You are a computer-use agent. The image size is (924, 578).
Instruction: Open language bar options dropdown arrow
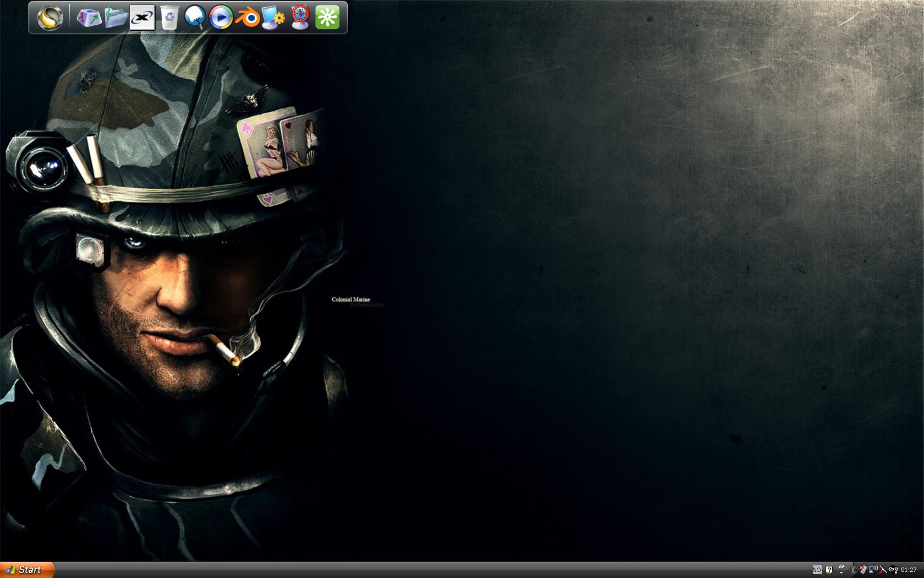[842, 572]
